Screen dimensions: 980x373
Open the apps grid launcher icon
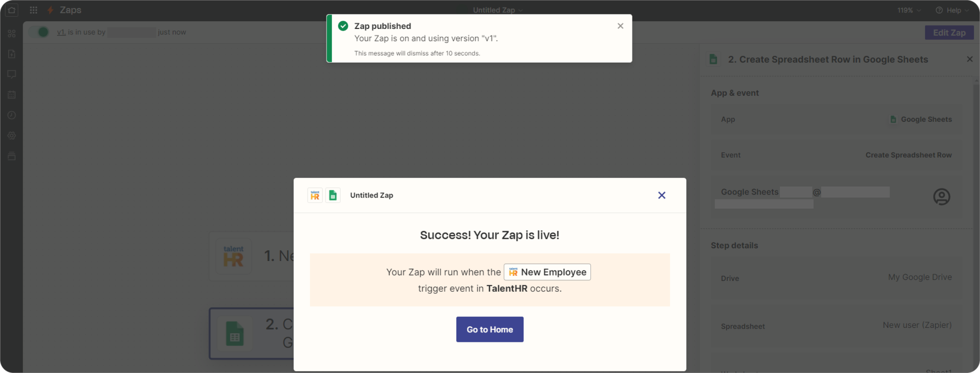[x=34, y=10]
